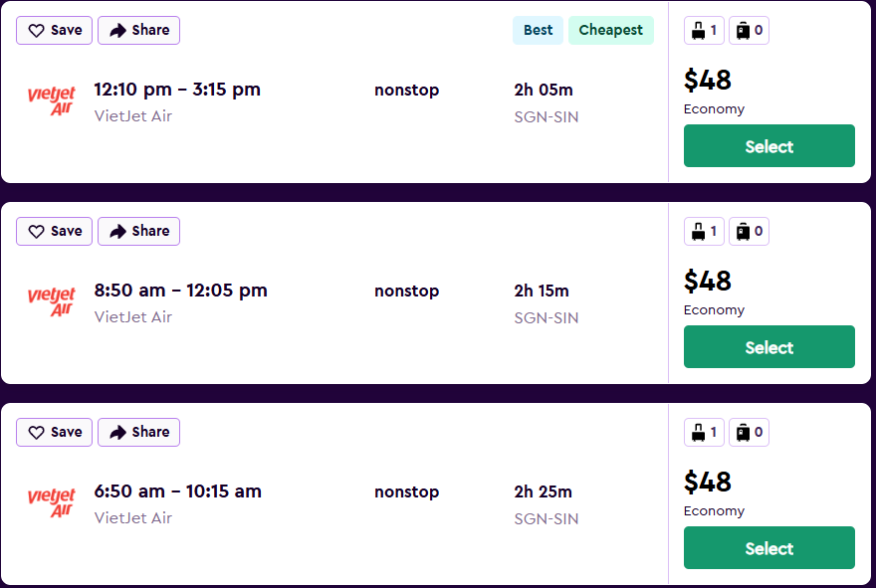Click the checked bag icon on the 6:50 am flight
The image size is (876, 588).
pyautogui.click(x=743, y=433)
